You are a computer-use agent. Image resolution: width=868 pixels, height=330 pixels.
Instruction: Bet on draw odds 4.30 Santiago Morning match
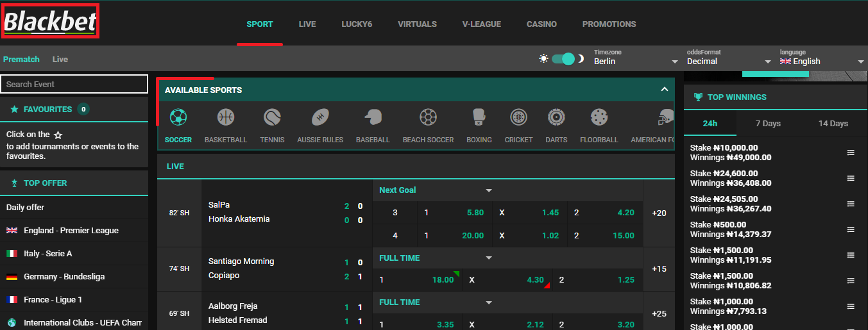click(509, 279)
